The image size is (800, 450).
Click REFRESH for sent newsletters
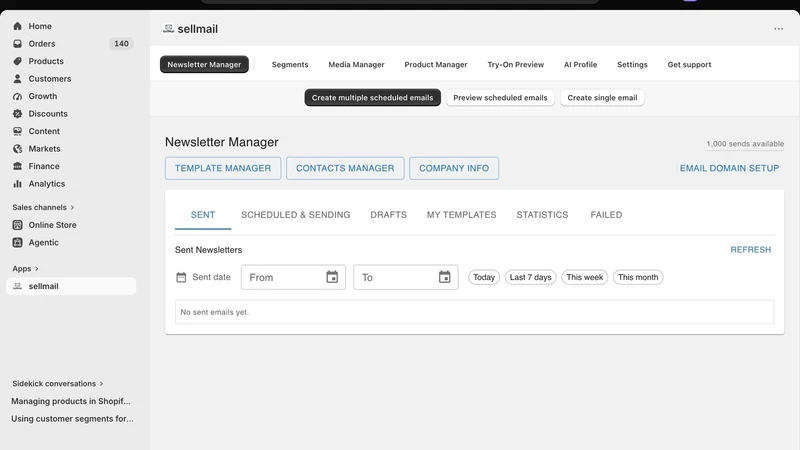(x=751, y=249)
